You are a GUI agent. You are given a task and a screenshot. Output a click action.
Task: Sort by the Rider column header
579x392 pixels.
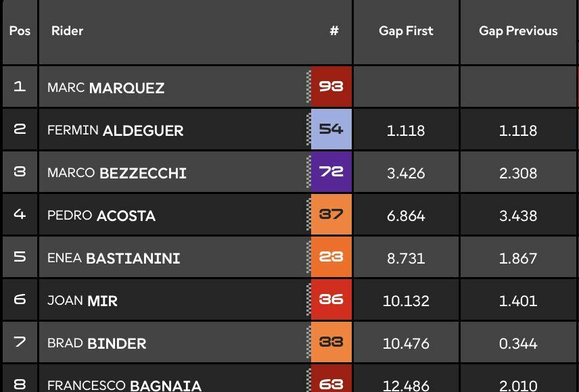[x=67, y=31]
